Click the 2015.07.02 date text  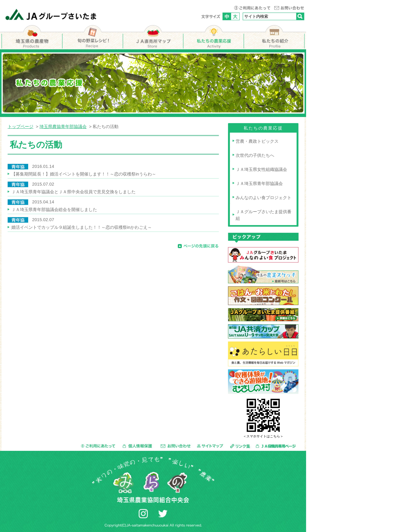(43, 184)
